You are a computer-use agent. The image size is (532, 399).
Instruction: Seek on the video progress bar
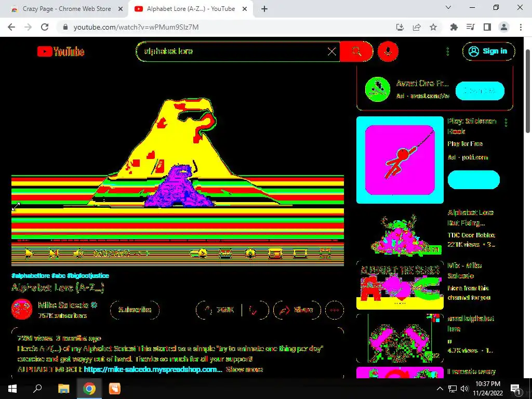(x=178, y=242)
